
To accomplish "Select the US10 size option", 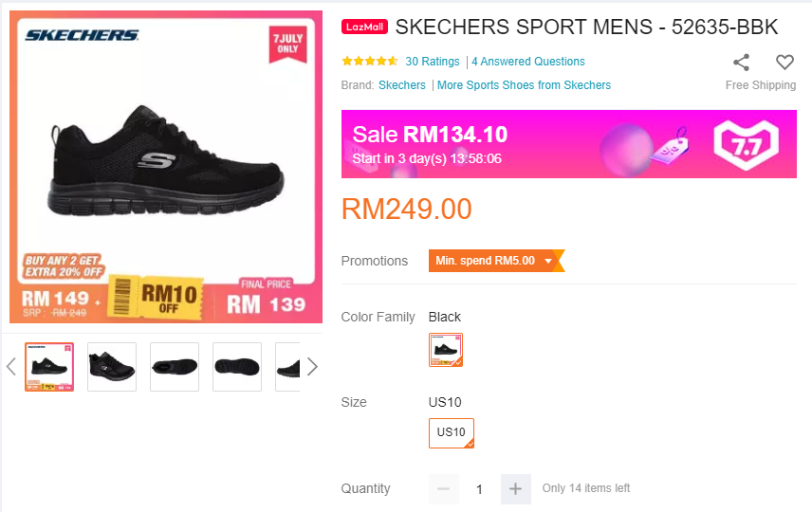I will tap(451, 432).
